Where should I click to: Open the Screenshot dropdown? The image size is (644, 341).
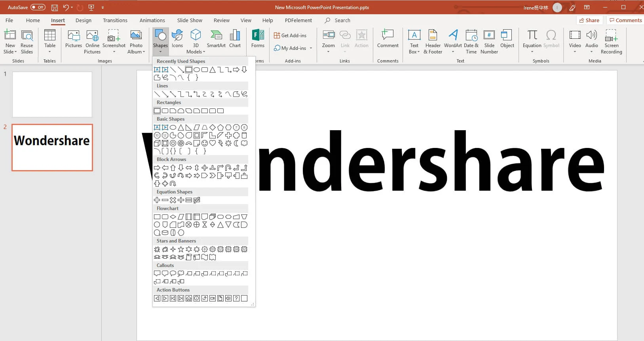coord(114,52)
